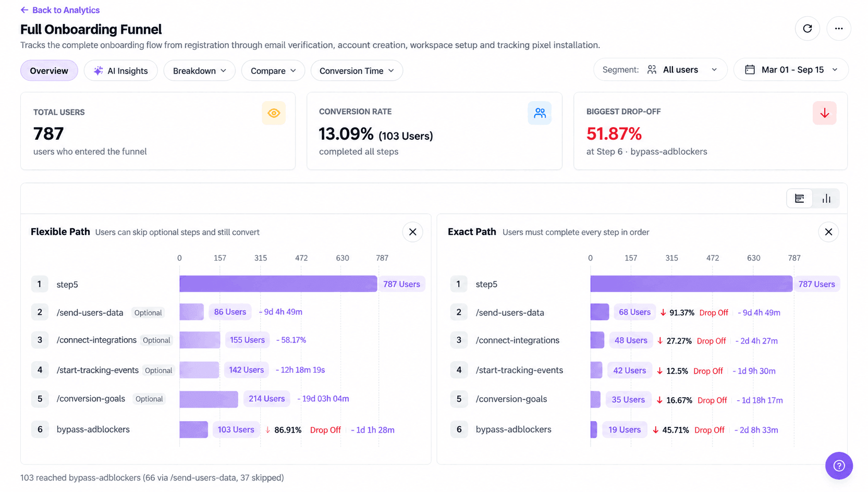Close the Flexible Path panel

[412, 232]
